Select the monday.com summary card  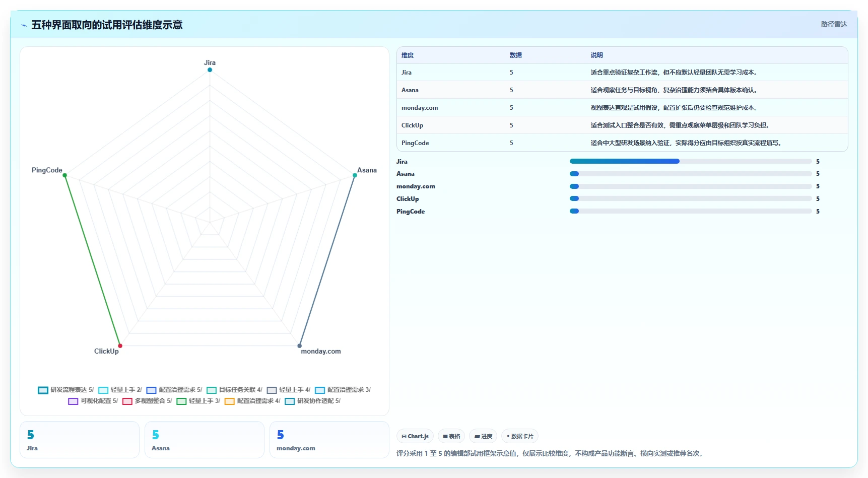pos(329,440)
